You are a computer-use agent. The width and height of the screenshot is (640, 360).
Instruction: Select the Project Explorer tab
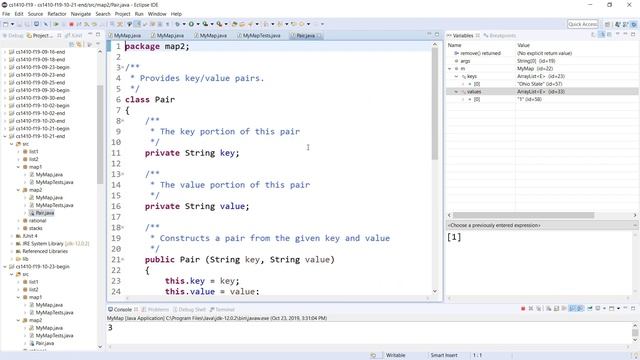coord(40,36)
